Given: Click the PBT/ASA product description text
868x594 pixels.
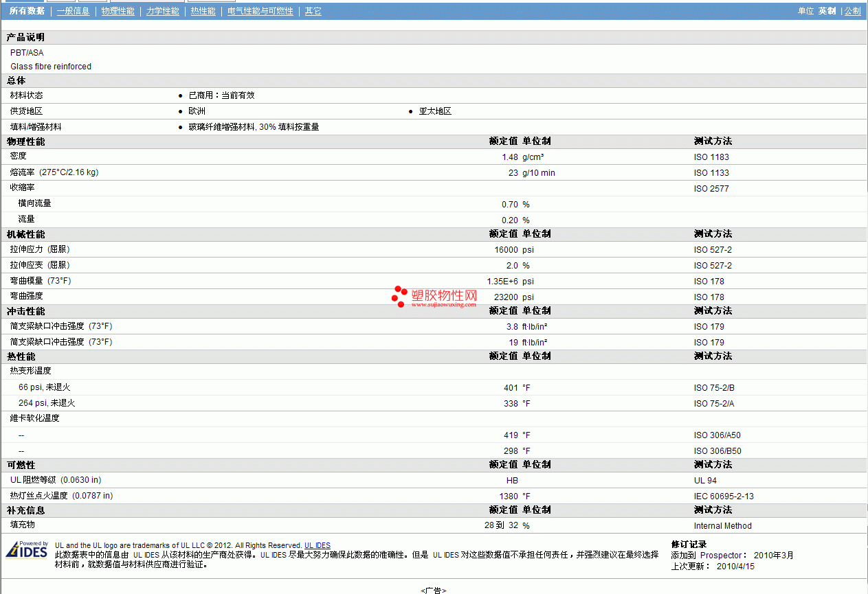Looking at the screenshot, I should pyautogui.click(x=27, y=52).
